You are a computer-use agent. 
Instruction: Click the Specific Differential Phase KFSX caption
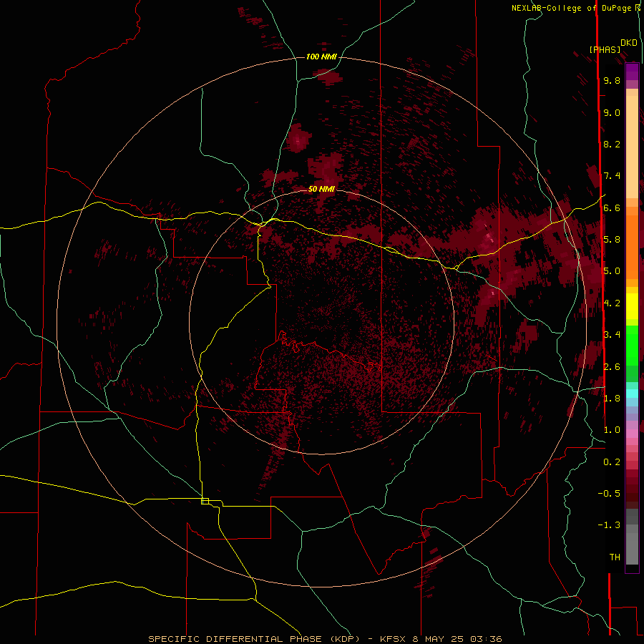[x=325, y=639]
